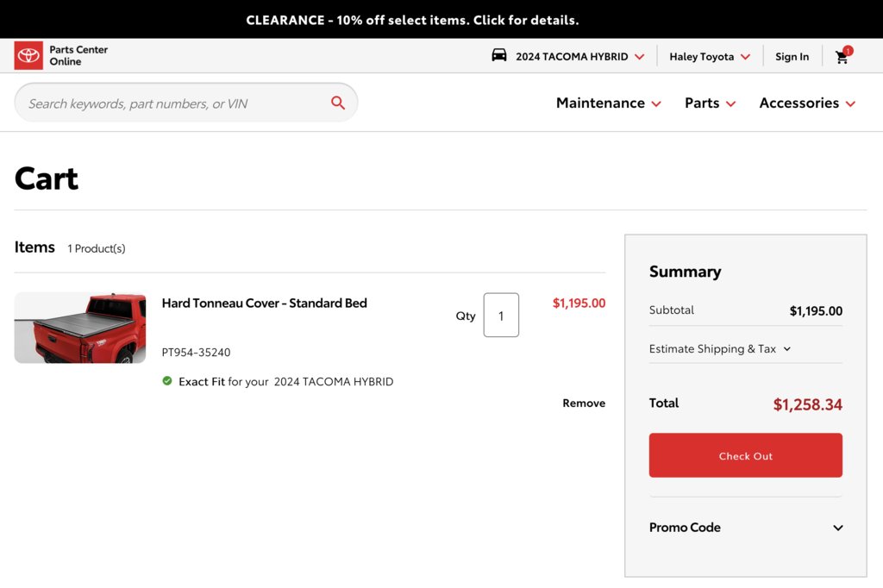Open the Haley Toyota dealer dropdown
883x588 pixels.
tap(710, 56)
